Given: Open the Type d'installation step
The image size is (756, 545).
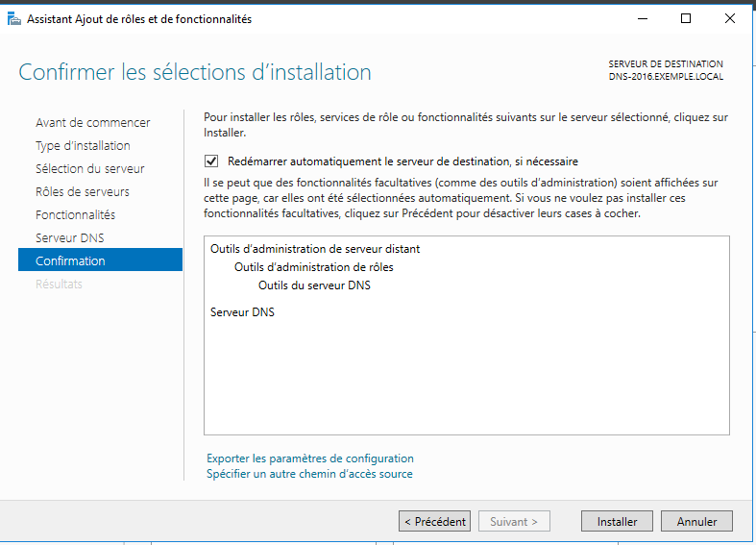Looking at the screenshot, I should 83,146.
